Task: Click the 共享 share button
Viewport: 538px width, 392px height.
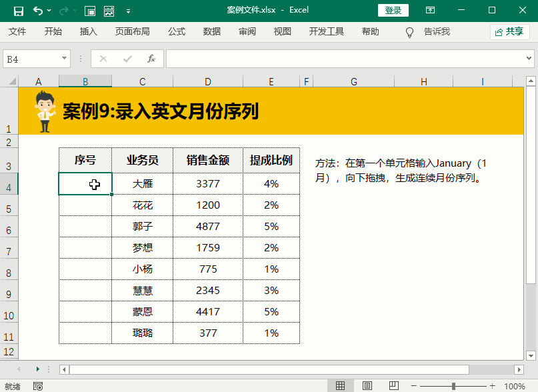Action: pyautogui.click(x=509, y=32)
